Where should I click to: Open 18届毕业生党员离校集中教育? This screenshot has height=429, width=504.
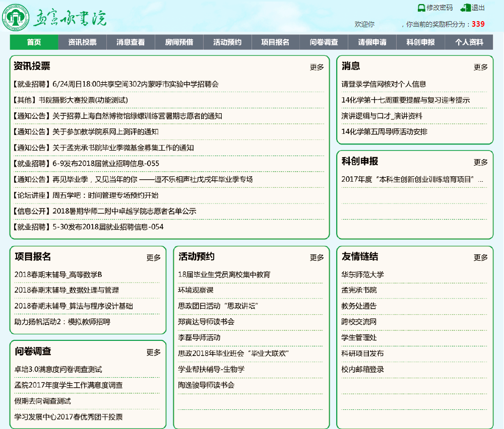click(224, 274)
